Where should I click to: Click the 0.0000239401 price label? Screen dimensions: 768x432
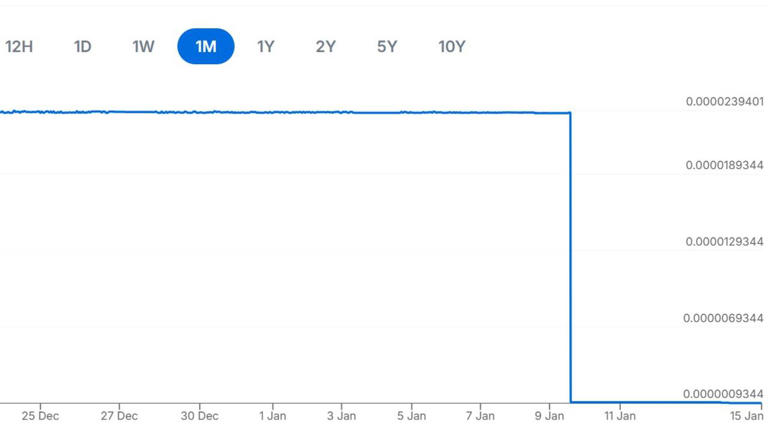(x=724, y=102)
